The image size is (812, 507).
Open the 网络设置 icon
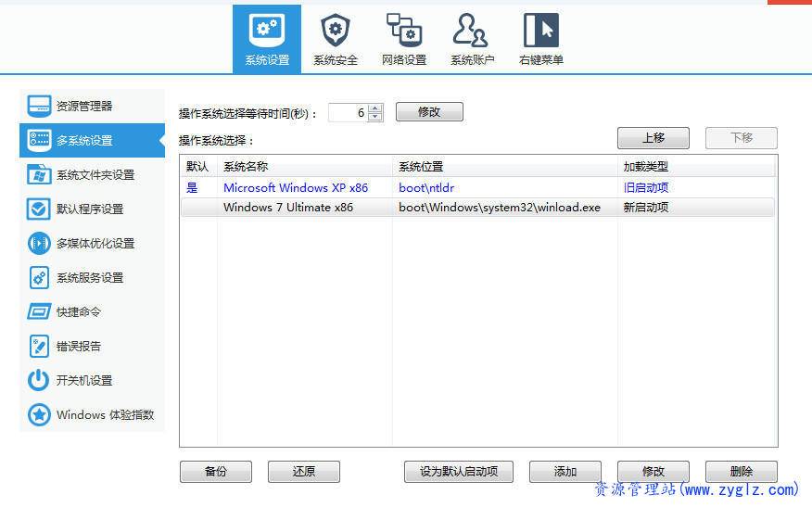404,30
